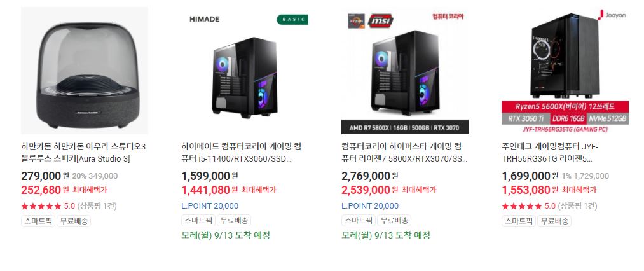The height and width of the screenshot is (271, 644).
Task: Open the Jooyon gaming PC product image
Action: tap(565, 71)
